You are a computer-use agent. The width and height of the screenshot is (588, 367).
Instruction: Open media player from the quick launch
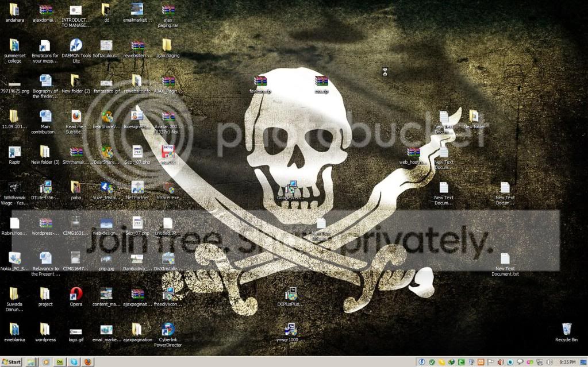click(x=46, y=362)
